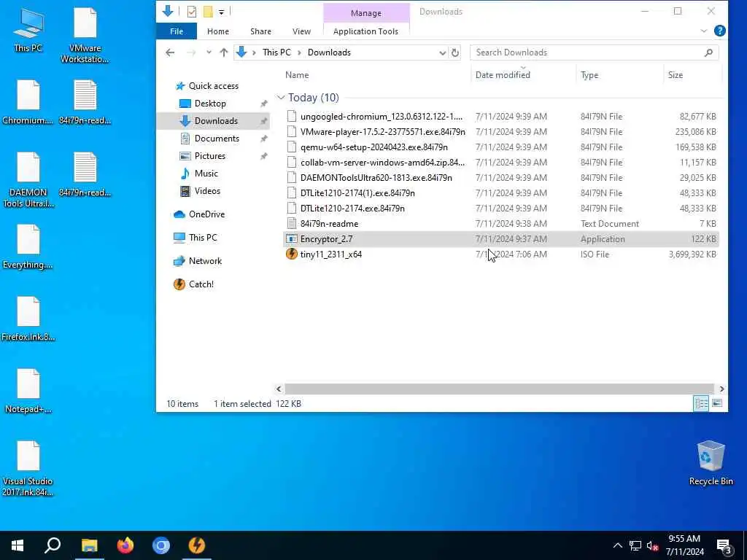Select the Encryptor_2.7 application file
747x560 pixels.
pyautogui.click(x=500, y=239)
